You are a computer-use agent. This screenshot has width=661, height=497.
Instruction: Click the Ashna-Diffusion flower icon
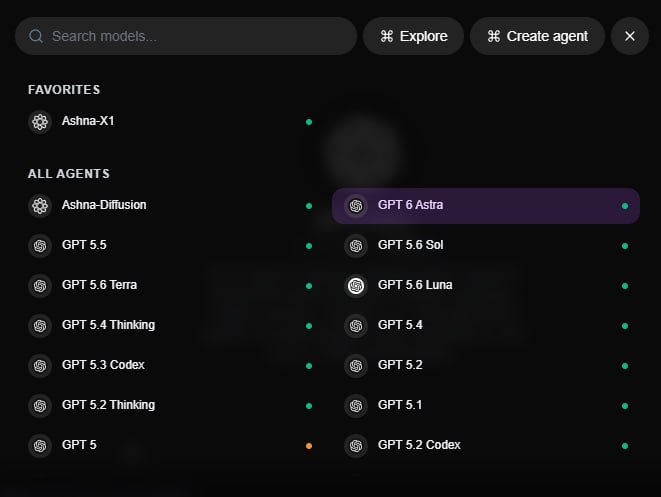point(40,206)
